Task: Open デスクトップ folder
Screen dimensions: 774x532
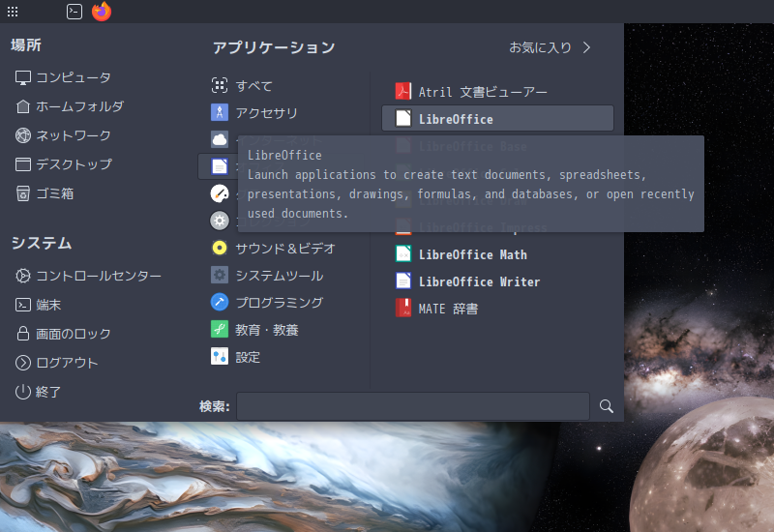Action: click(x=64, y=164)
